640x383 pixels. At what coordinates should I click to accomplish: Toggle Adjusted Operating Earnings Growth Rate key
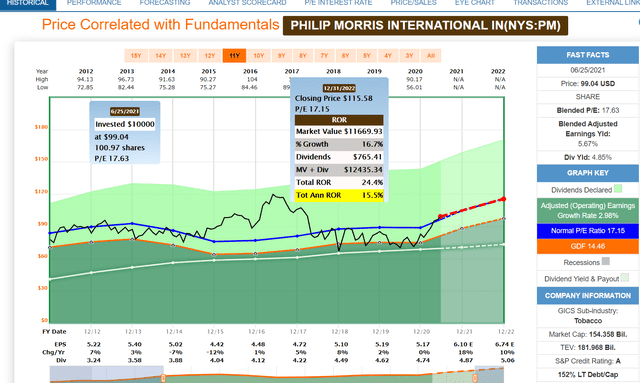[588, 210]
